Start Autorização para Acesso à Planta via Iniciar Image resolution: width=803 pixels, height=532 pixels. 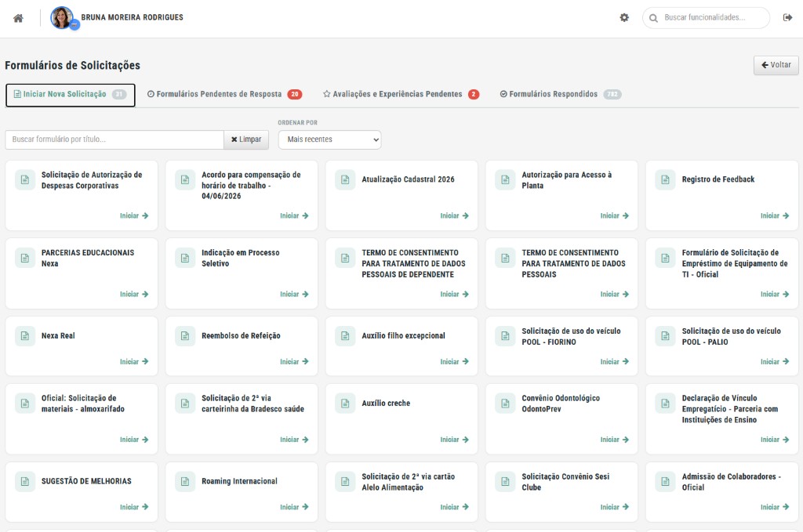(x=615, y=216)
